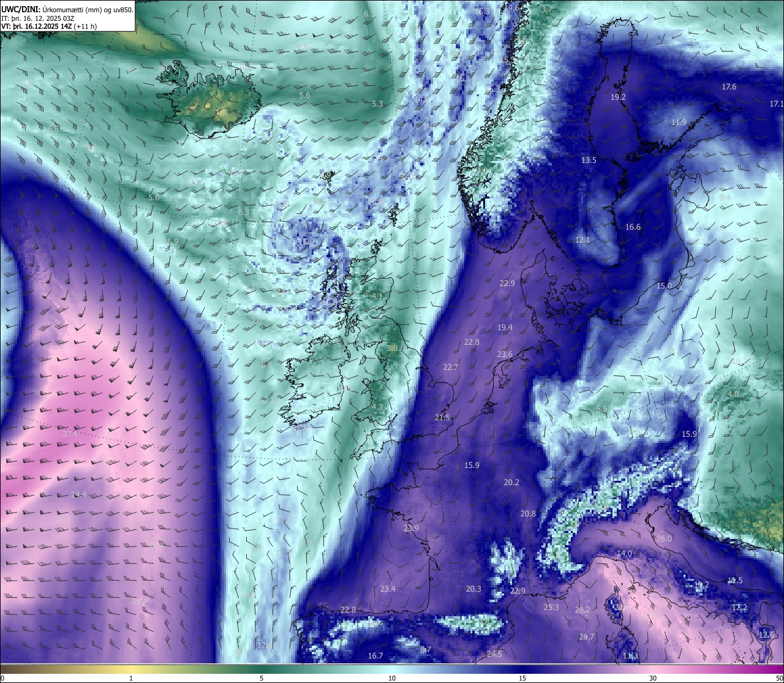This screenshot has width=784, height=683.
Task: Click the map value '6.8'
Action: coord(266,364)
